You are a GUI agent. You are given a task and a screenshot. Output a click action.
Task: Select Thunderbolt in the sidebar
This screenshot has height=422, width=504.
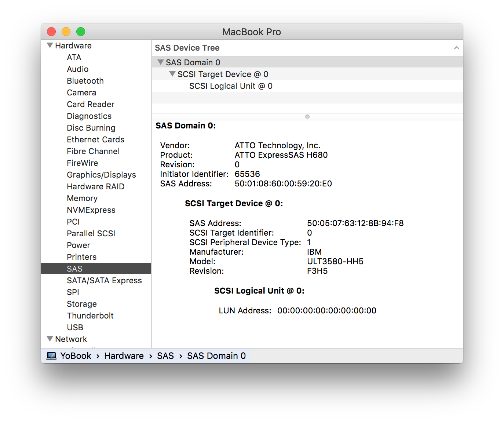tap(90, 316)
